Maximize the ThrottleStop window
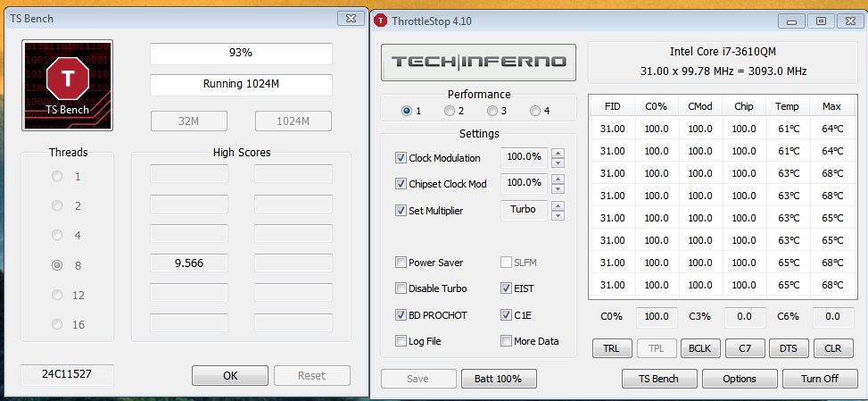The width and height of the screenshot is (868, 401). pos(821,21)
